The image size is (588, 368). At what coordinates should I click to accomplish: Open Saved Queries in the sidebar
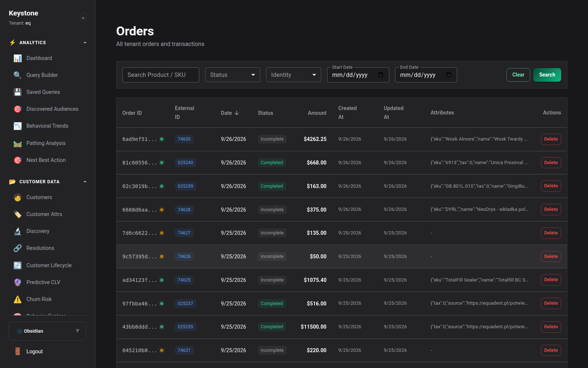pos(43,92)
